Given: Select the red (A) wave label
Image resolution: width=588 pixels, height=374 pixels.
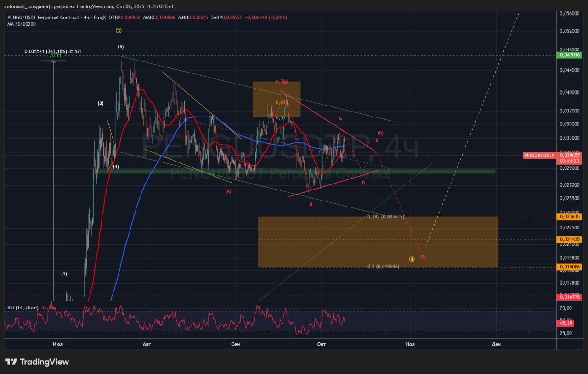Looking at the screenshot, I should pos(228,191).
